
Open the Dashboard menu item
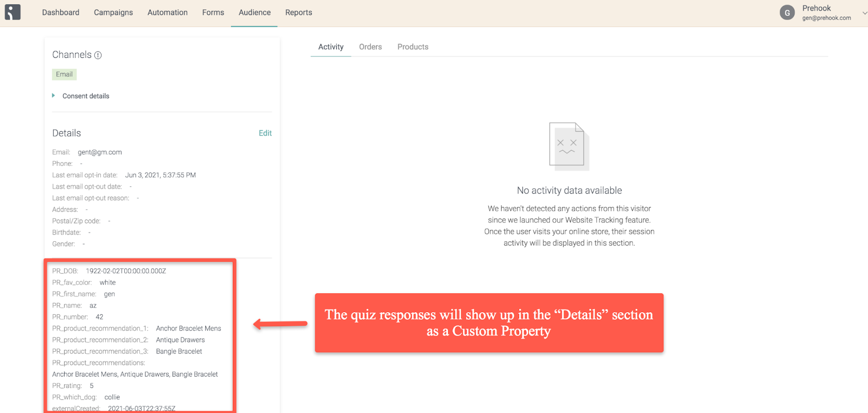point(61,12)
